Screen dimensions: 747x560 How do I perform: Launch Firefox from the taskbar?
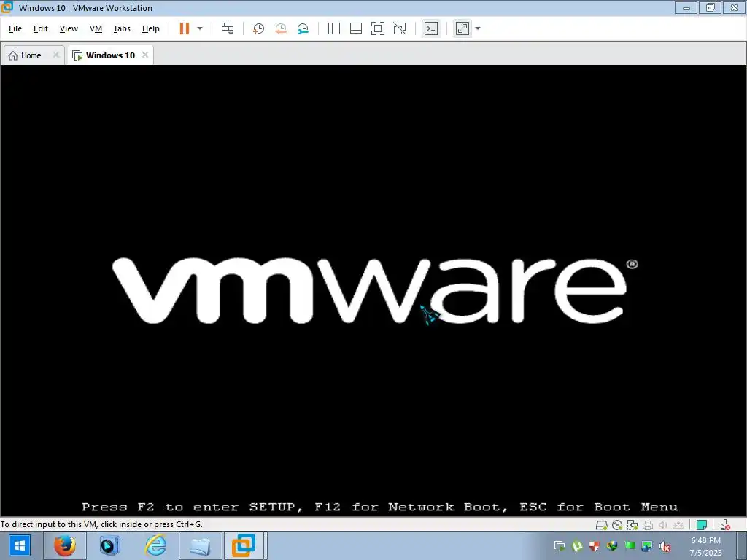coord(64,545)
